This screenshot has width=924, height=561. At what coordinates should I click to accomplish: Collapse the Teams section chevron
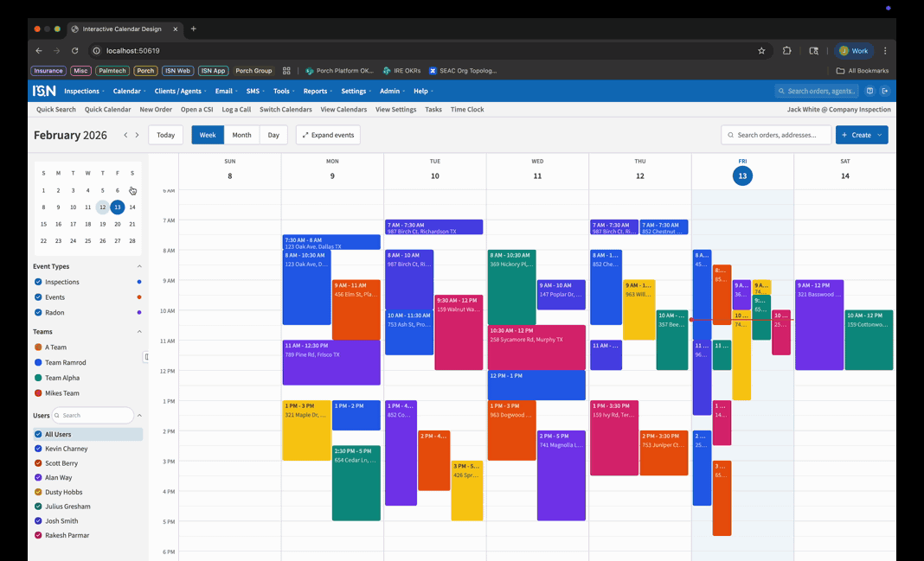click(x=139, y=332)
